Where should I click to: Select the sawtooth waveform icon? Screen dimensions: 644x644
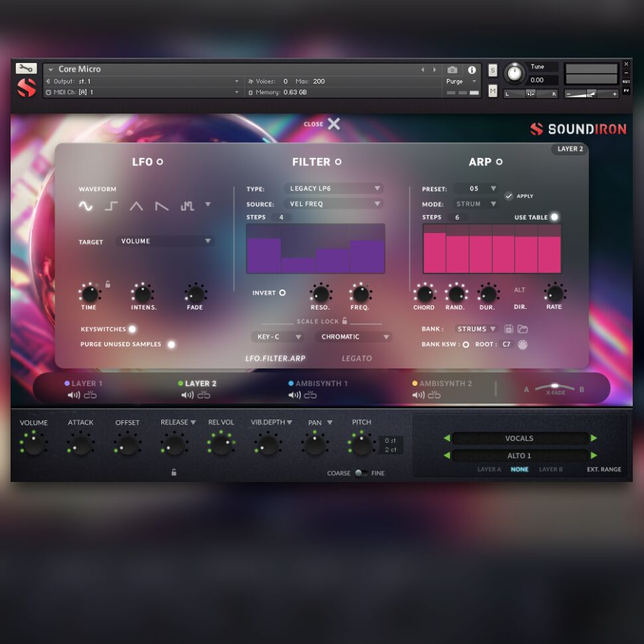pos(161,206)
